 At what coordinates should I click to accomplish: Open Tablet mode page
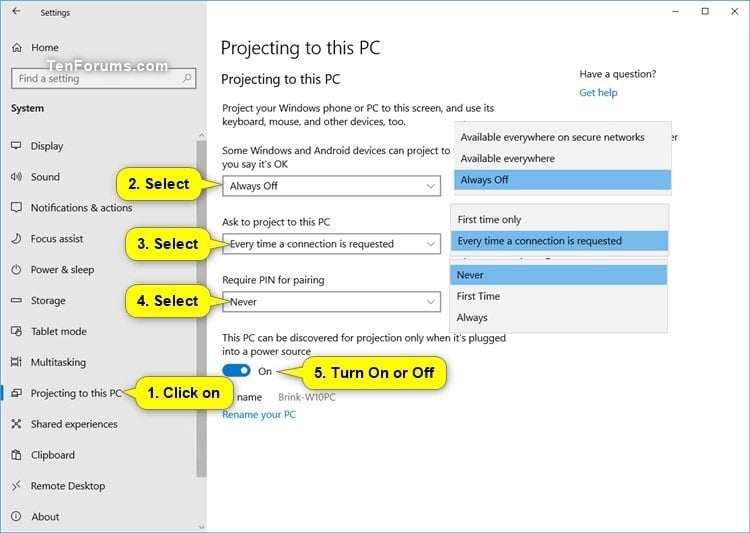58,331
